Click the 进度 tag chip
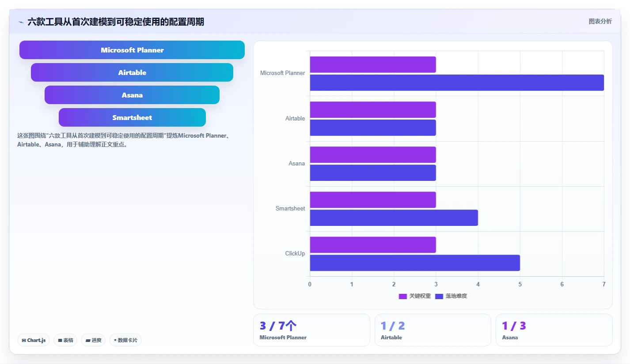 point(93,340)
